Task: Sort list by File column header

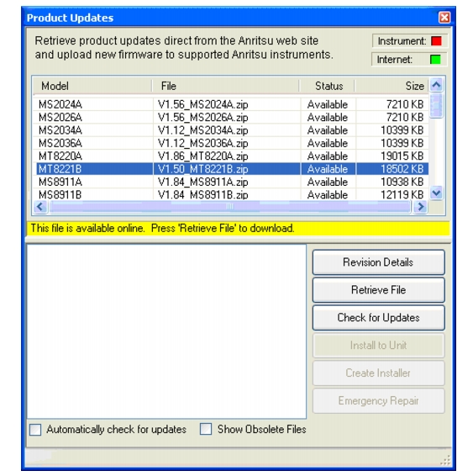Action: click(225, 86)
